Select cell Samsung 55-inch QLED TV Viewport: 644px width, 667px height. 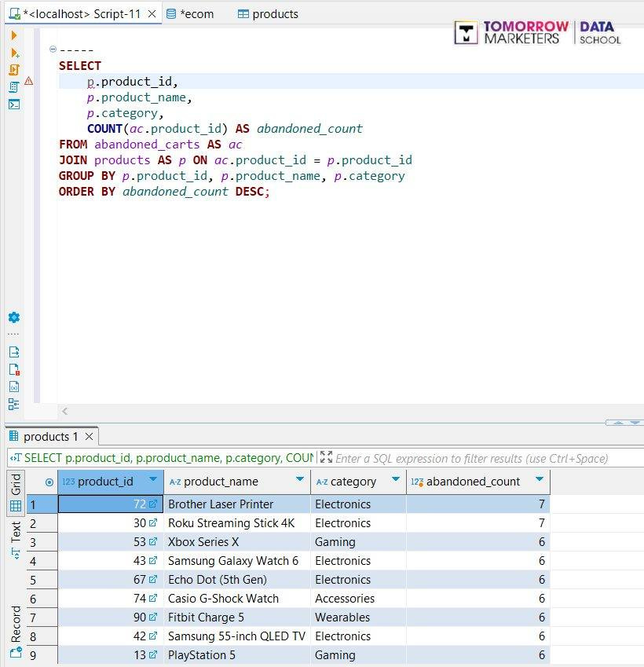coord(237,636)
